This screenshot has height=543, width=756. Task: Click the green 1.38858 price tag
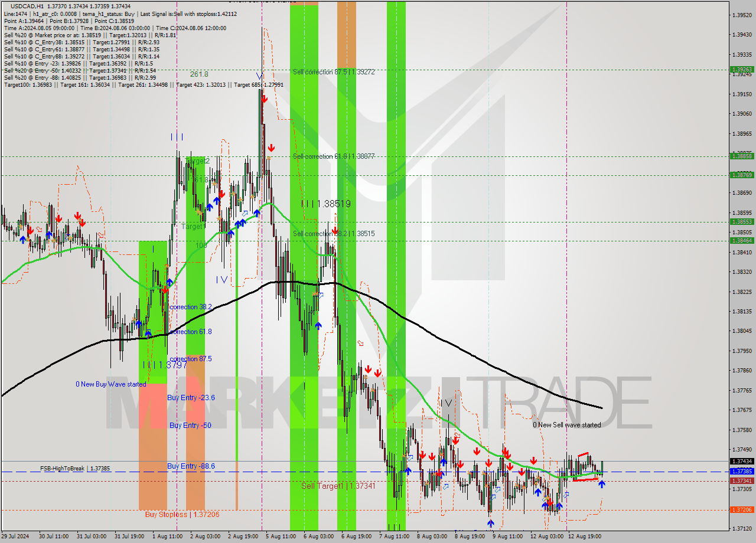pyautogui.click(x=742, y=156)
